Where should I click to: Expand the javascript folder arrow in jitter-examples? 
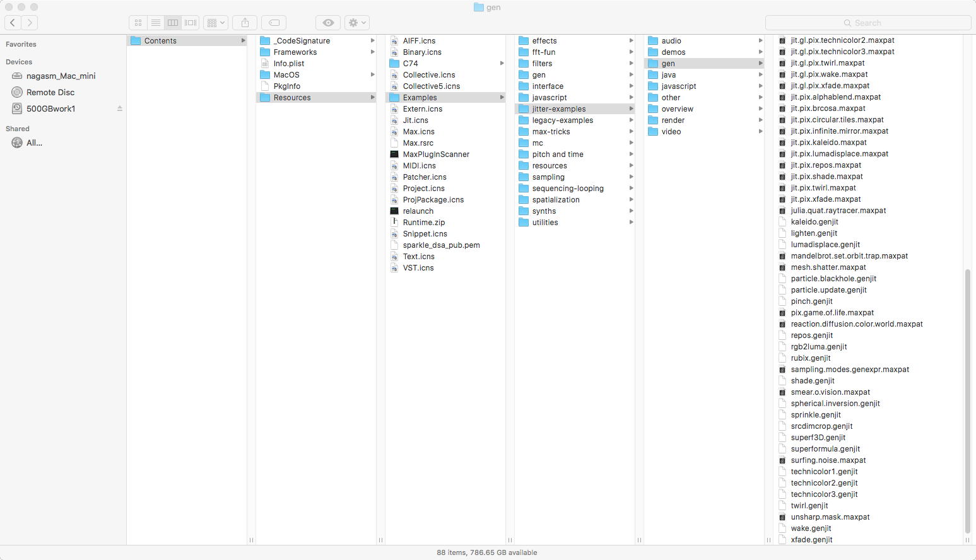click(x=760, y=86)
